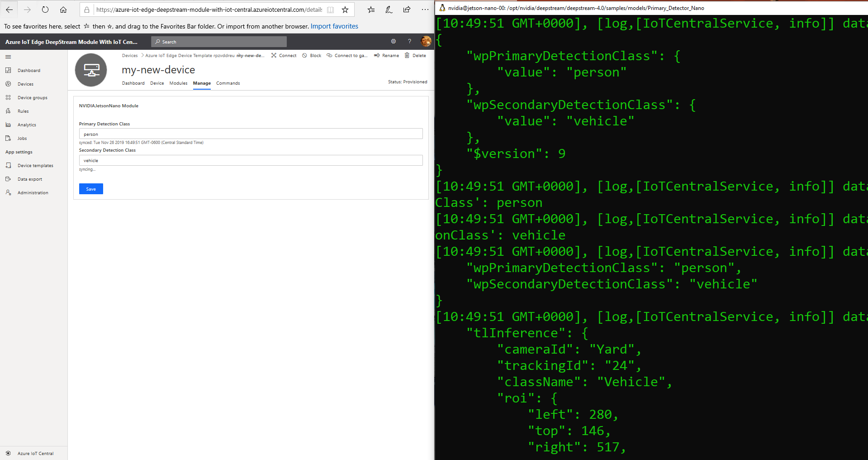This screenshot has width=868, height=460.
Task: Open the help question mark
Action: click(409, 41)
